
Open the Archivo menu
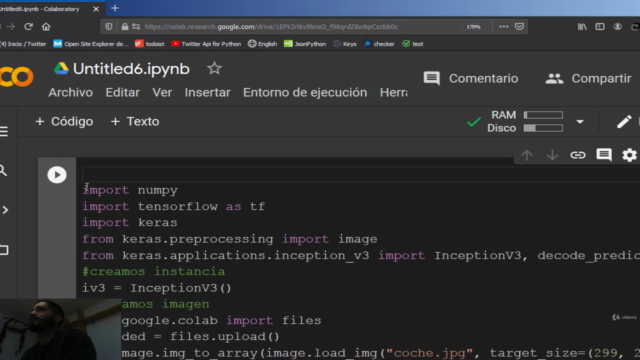71,93
